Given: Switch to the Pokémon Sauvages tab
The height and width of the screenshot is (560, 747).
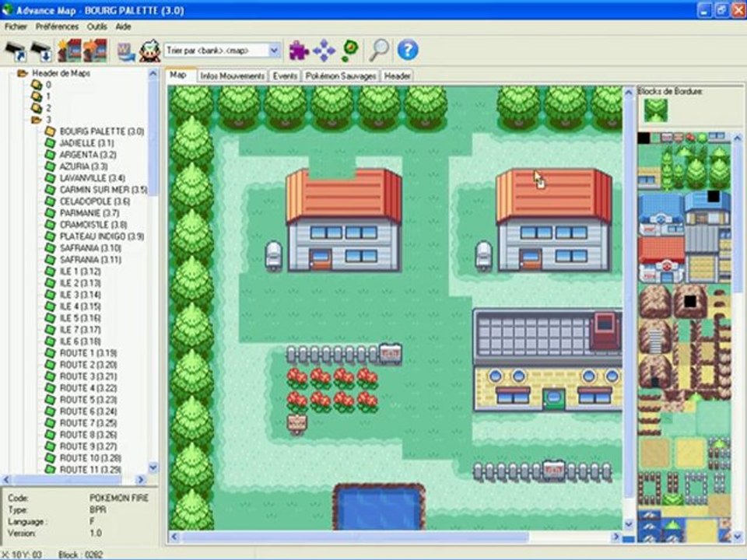Looking at the screenshot, I should [341, 75].
